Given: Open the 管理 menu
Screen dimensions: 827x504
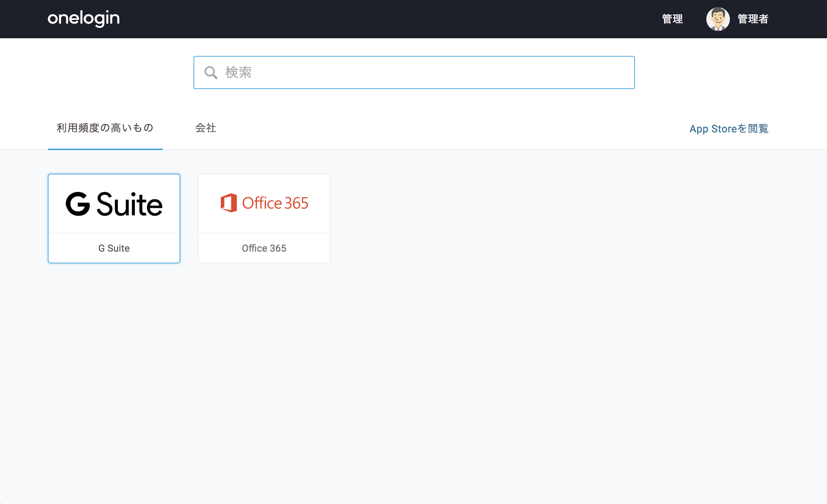Looking at the screenshot, I should point(672,19).
